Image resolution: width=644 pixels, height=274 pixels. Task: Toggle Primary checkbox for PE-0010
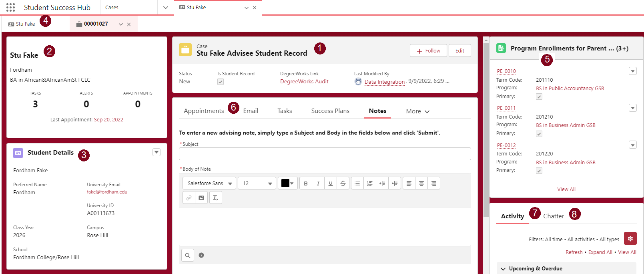point(539,97)
